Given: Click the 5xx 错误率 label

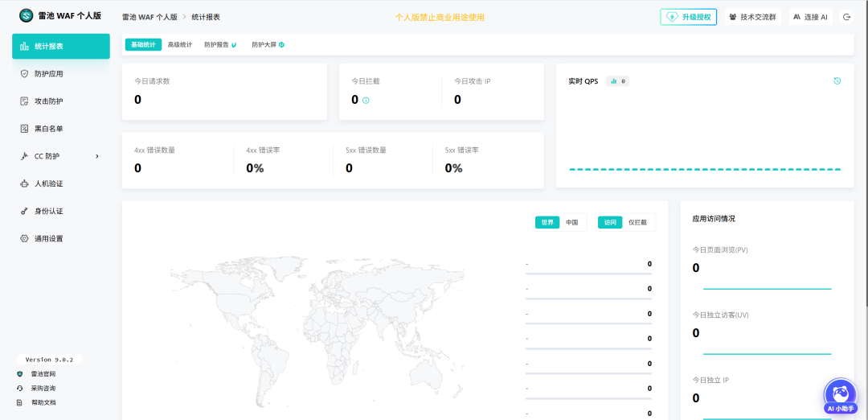Looking at the screenshot, I should [461, 150].
